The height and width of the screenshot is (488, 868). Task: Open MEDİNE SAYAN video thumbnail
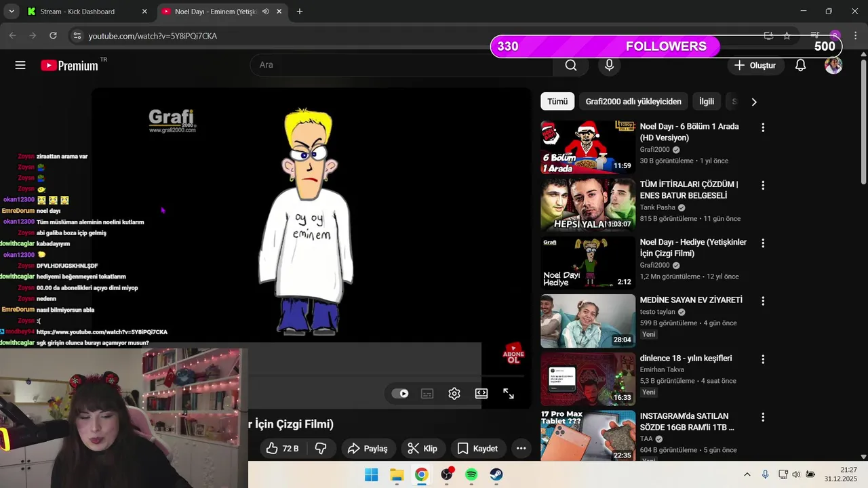[588, 321]
